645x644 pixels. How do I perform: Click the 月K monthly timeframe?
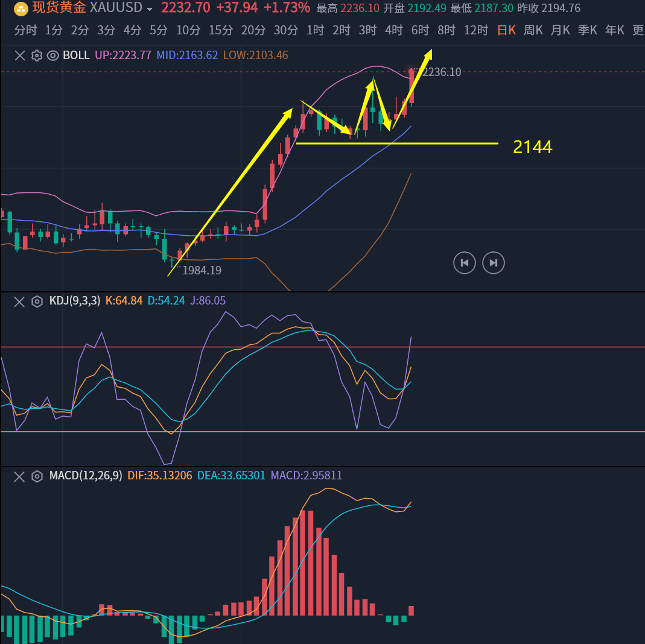pyautogui.click(x=561, y=30)
